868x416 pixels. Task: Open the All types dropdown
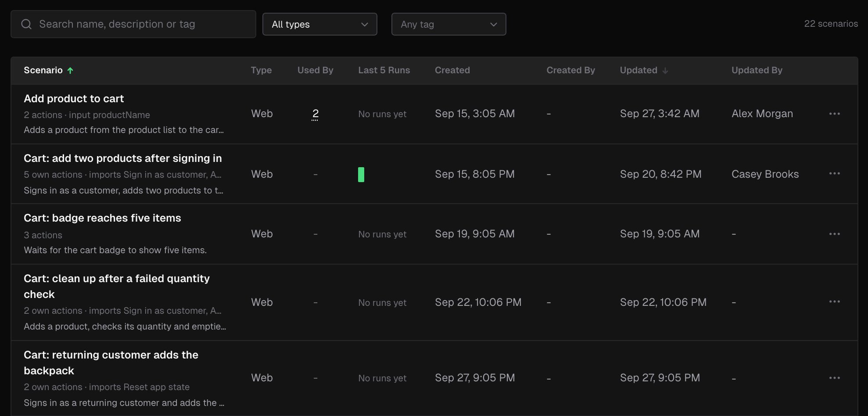[x=319, y=24]
